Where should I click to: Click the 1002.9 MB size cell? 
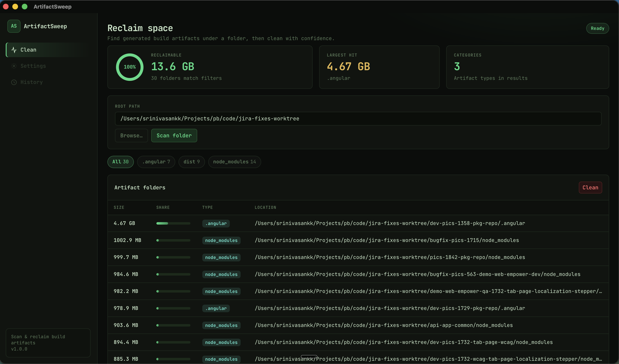(x=127, y=240)
